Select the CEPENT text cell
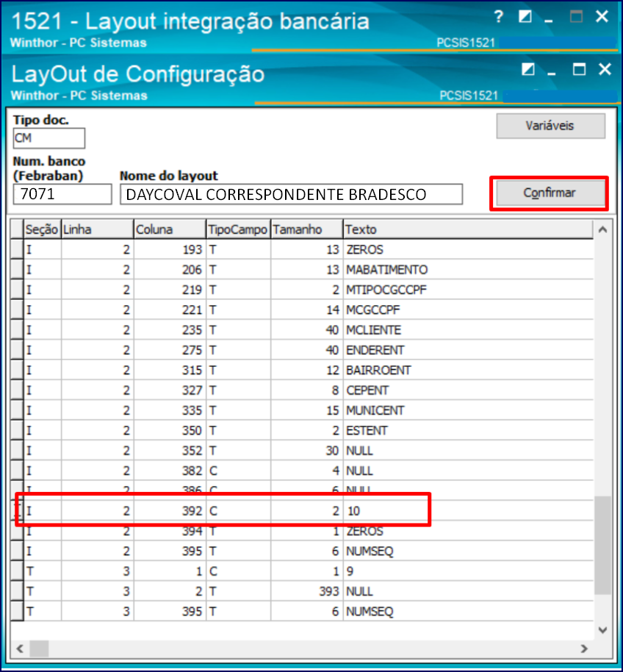623x672 pixels. coord(469,390)
